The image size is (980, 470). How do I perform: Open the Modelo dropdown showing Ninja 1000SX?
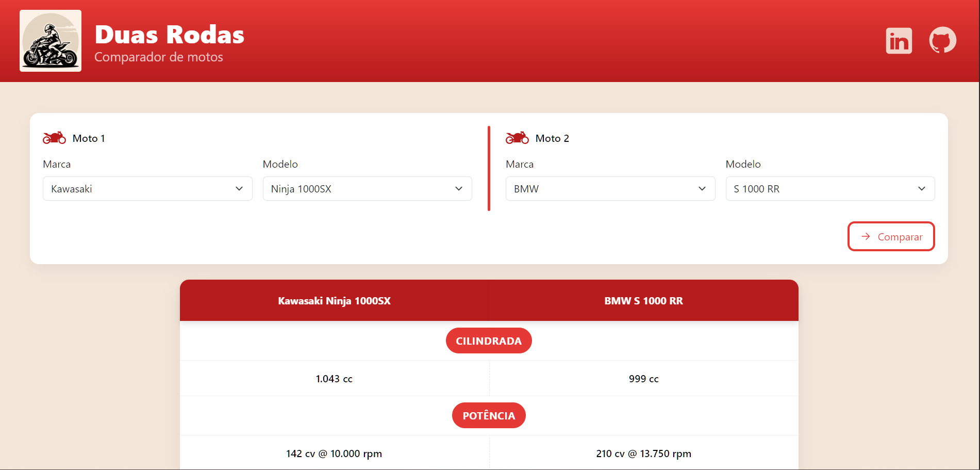click(367, 188)
